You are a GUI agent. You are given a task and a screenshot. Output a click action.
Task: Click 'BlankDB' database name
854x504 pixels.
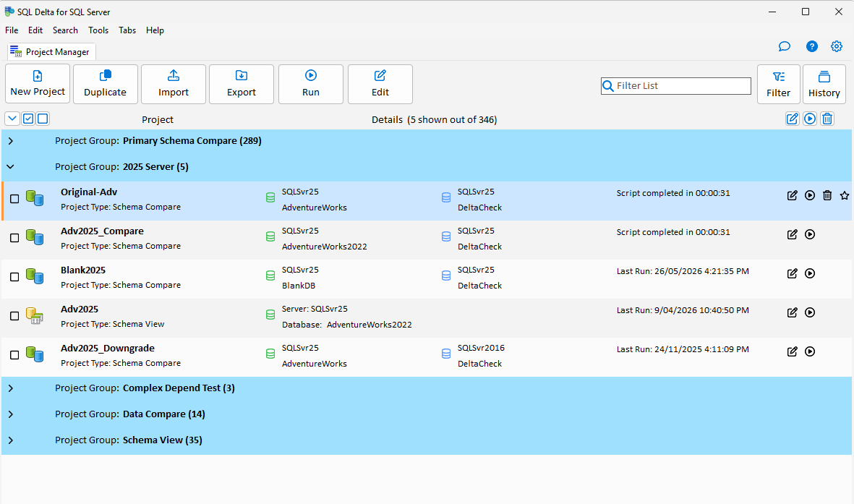[x=299, y=286]
